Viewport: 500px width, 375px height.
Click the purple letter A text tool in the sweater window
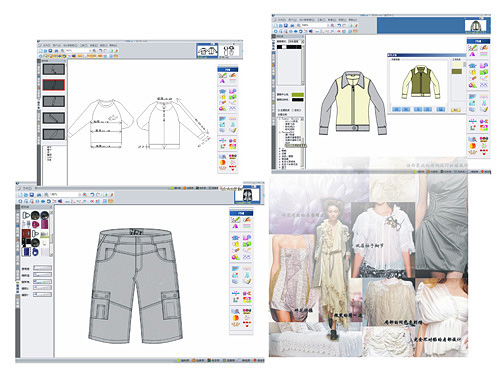pyautogui.click(x=222, y=82)
